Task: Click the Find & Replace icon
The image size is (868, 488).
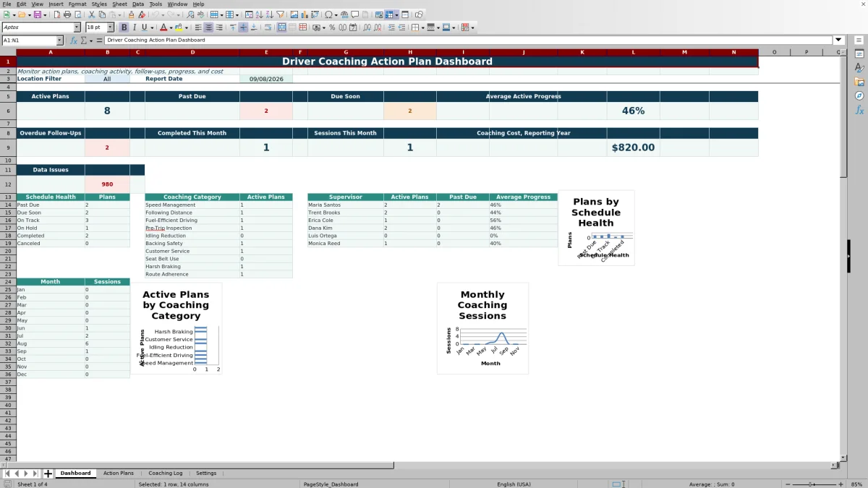Action: 190,14
